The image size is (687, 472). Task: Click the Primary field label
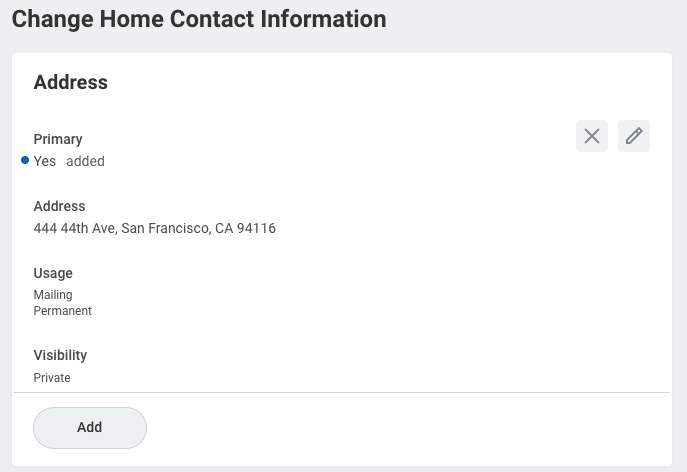tap(58, 139)
